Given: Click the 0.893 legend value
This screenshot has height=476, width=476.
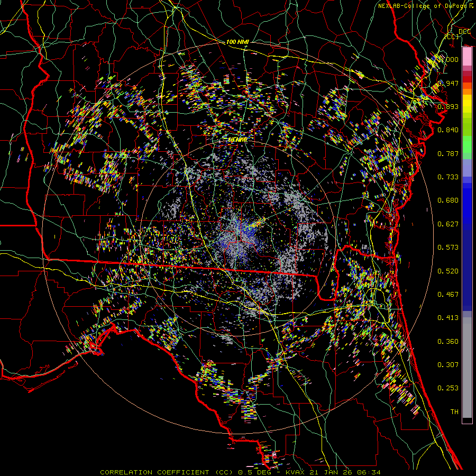Looking at the screenshot, I should tap(448, 106).
